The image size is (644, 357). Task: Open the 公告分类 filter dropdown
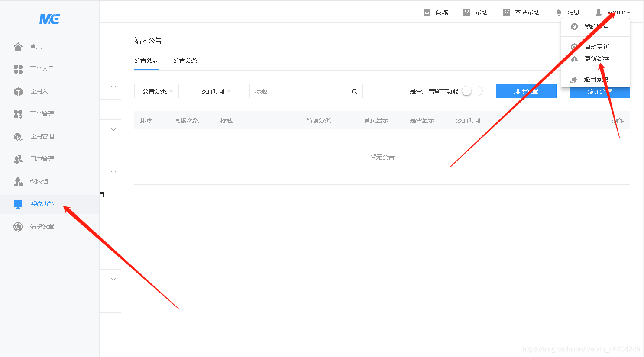[x=156, y=91]
